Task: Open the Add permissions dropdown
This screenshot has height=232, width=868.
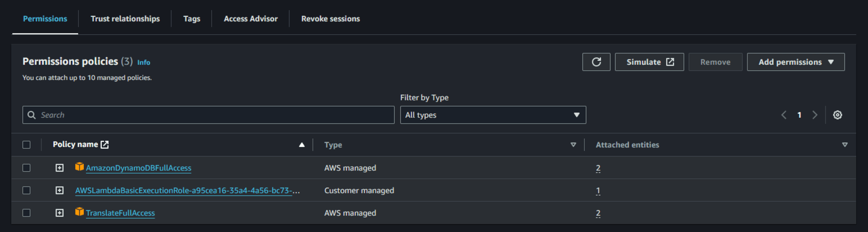Action: (796, 62)
